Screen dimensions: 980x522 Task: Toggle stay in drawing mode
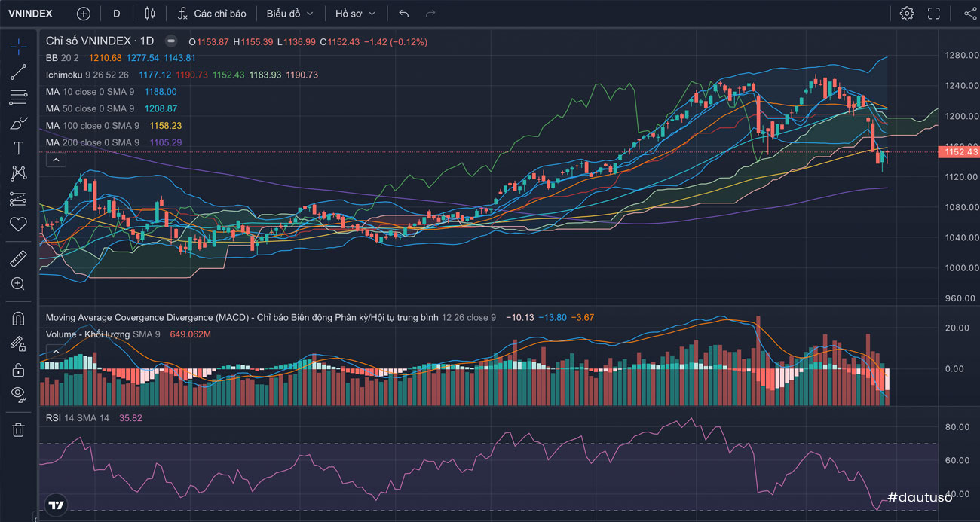point(18,344)
